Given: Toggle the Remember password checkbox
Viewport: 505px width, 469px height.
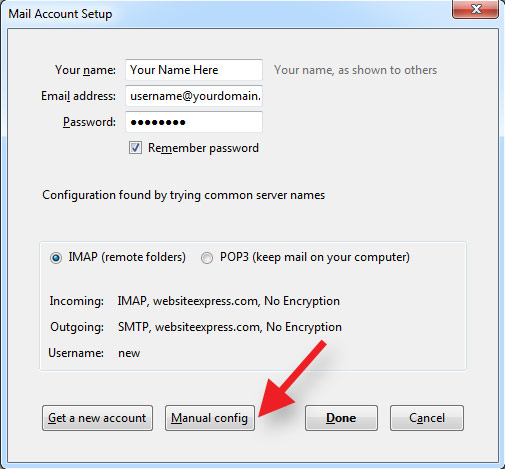Looking at the screenshot, I should [x=135, y=148].
